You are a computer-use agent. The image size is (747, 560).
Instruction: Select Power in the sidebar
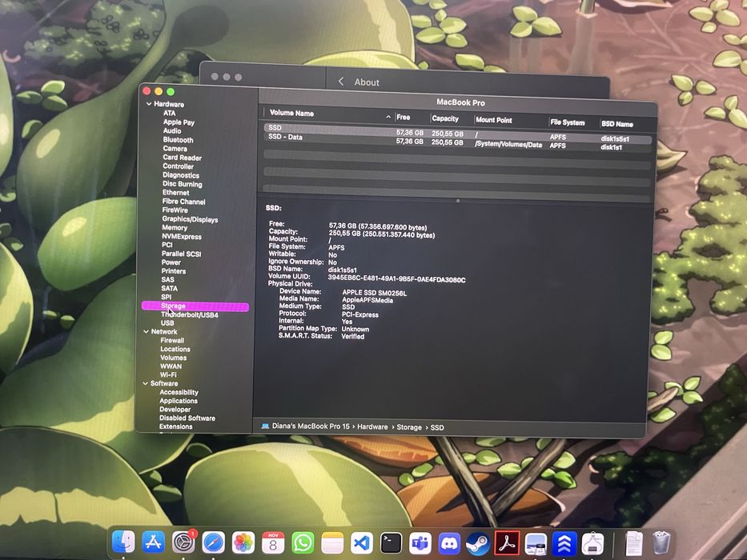[171, 262]
